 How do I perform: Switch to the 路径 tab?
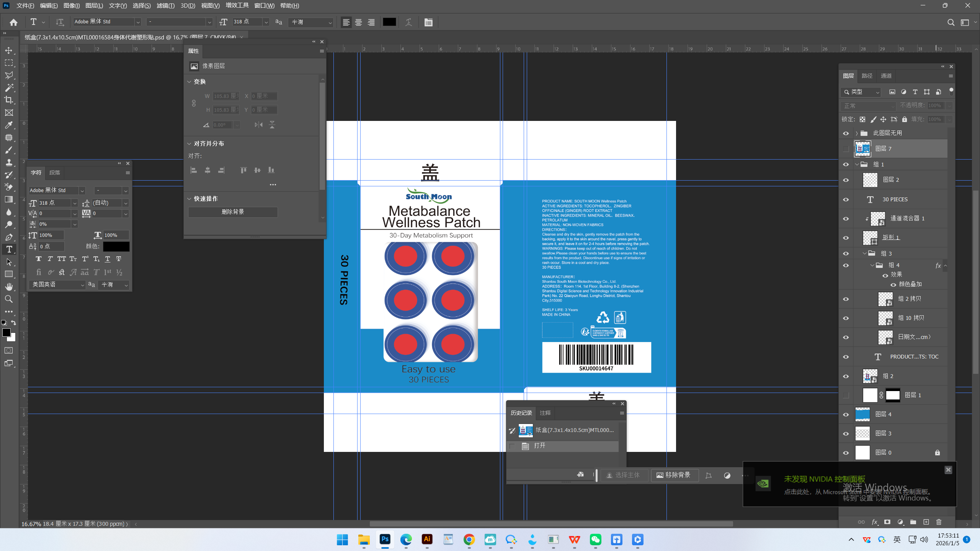(x=867, y=76)
